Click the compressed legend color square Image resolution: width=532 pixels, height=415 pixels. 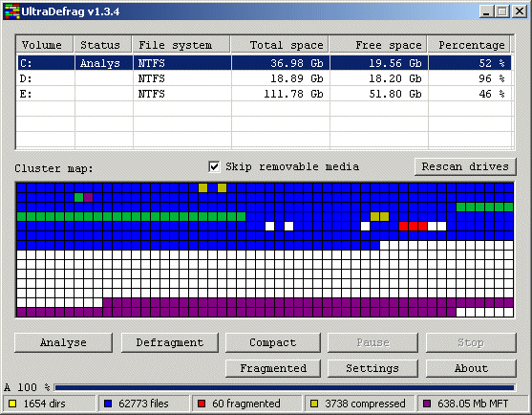(314, 404)
